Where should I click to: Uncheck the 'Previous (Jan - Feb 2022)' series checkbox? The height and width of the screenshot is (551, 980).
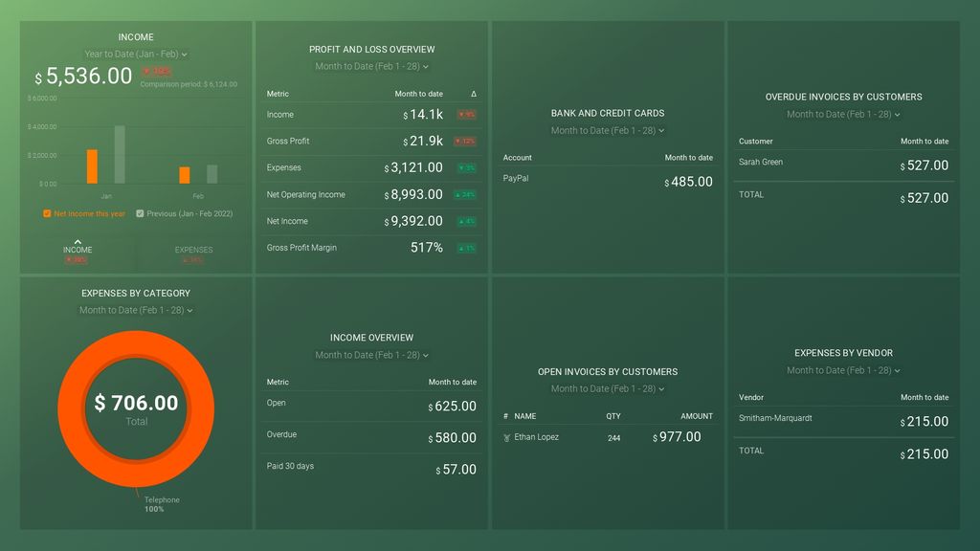(140, 214)
